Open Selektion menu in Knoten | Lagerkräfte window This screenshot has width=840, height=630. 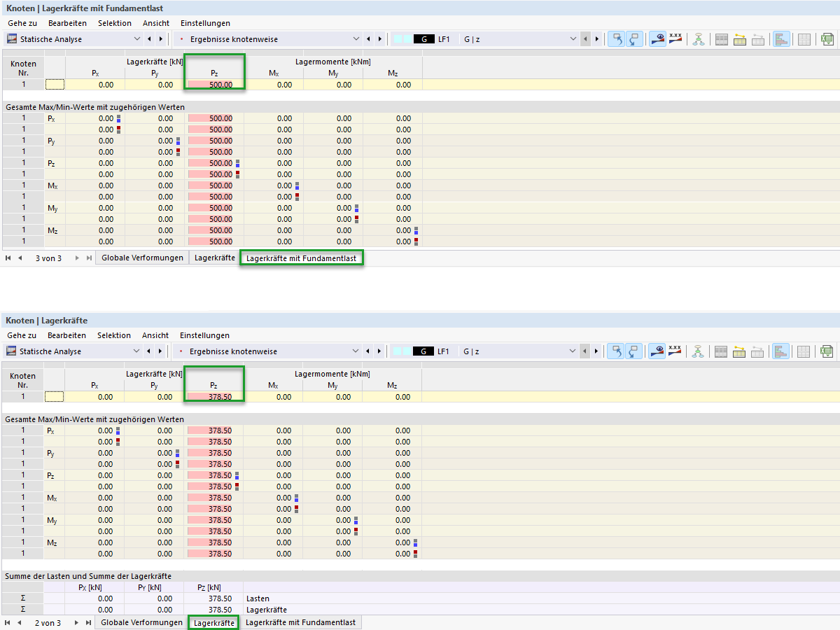coord(114,335)
